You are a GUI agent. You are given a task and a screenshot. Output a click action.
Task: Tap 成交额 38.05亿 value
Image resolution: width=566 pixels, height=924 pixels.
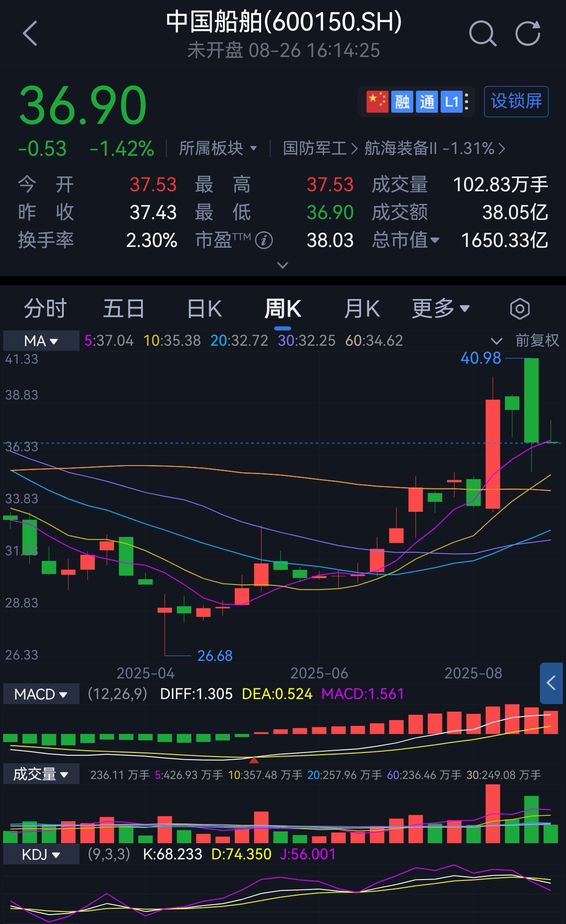pyautogui.click(x=515, y=212)
